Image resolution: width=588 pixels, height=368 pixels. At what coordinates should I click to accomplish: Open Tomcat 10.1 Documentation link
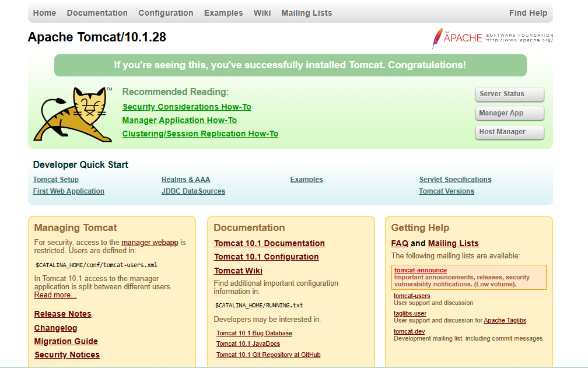click(269, 243)
